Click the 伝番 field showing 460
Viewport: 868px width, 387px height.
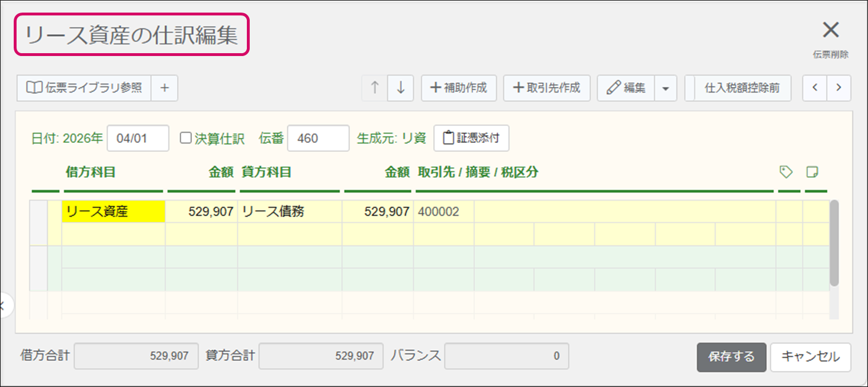(318, 138)
